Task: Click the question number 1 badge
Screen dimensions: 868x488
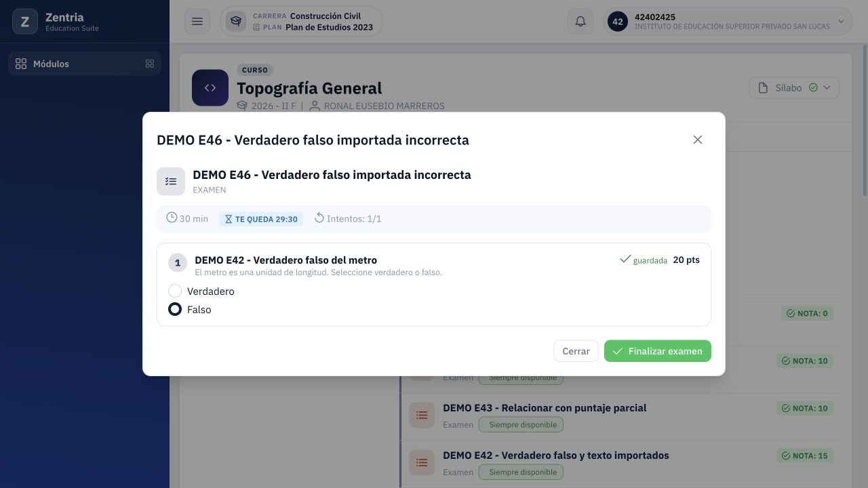Action: pos(178,263)
